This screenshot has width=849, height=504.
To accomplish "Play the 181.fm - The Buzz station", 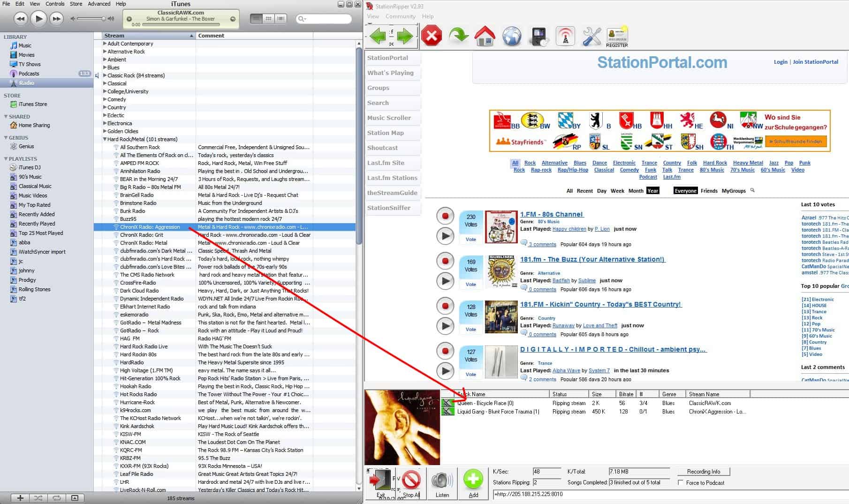I will point(445,281).
